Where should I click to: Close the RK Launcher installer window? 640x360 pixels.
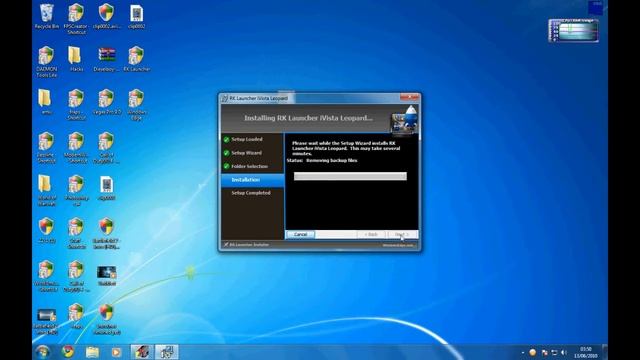click(x=409, y=98)
